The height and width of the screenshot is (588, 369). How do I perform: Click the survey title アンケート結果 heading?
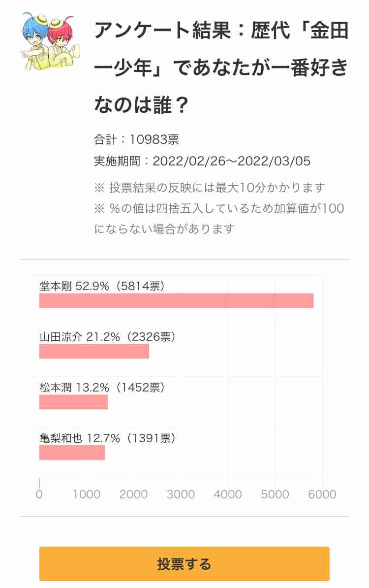tap(221, 67)
